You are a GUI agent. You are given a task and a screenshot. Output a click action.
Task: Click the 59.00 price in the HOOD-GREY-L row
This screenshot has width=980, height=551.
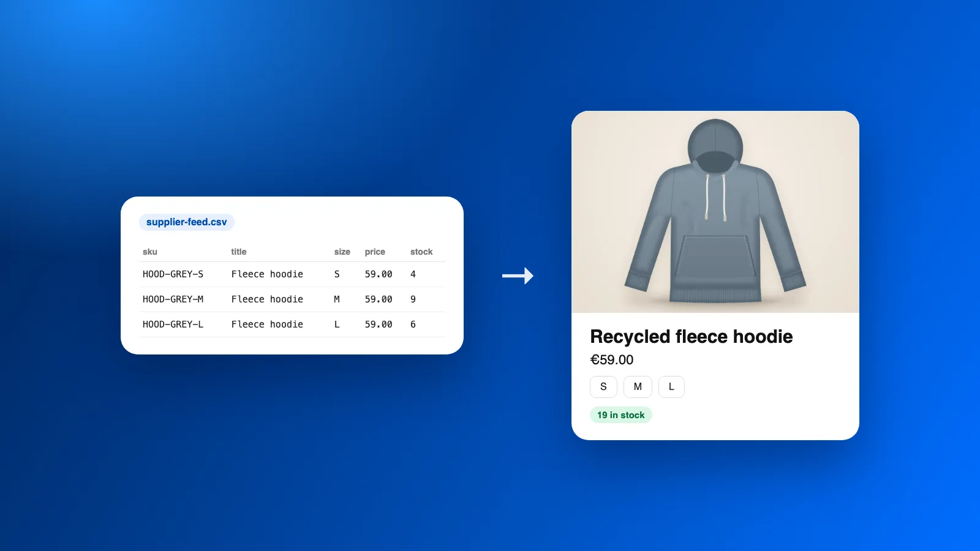tap(379, 324)
